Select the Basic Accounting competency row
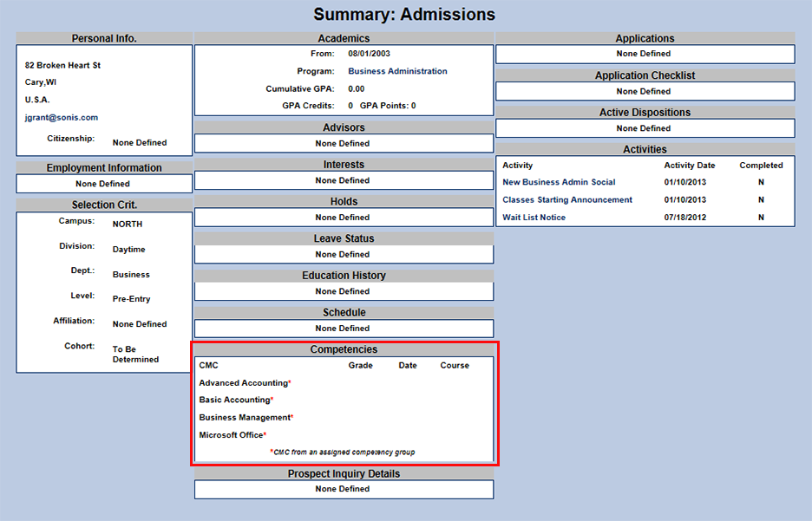The width and height of the screenshot is (812, 521). pyautogui.click(x=344, y=400)
